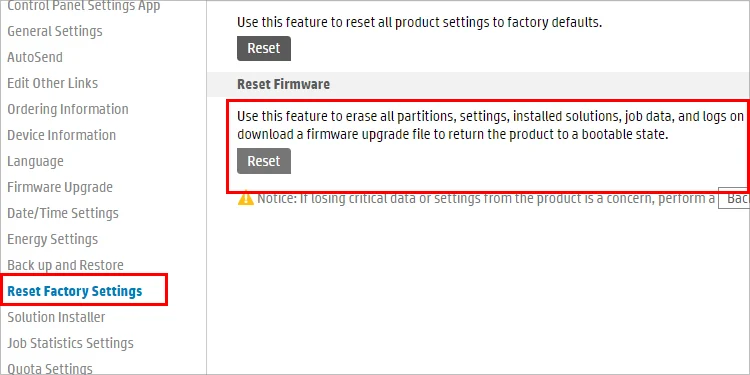Image resolution: width=750 pixels, height=375 pixels.
Task: Open General Settings in sidebar
Action: point(55,32)
